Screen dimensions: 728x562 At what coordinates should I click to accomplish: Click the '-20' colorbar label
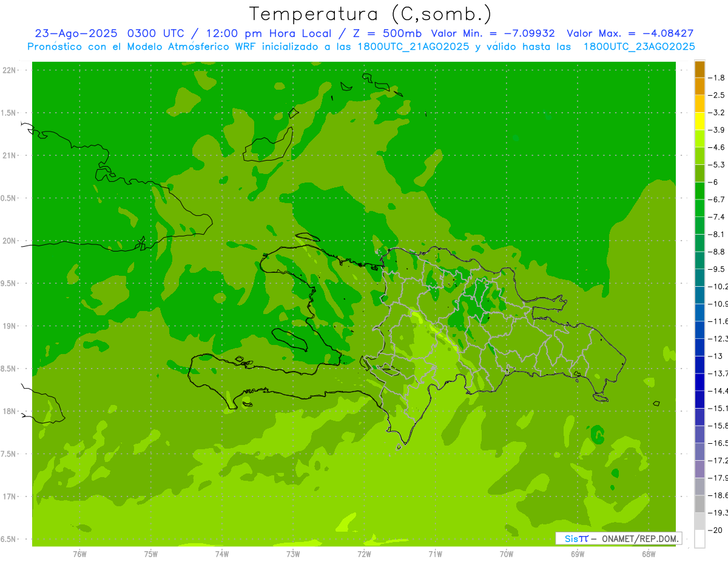coord(716,530)
